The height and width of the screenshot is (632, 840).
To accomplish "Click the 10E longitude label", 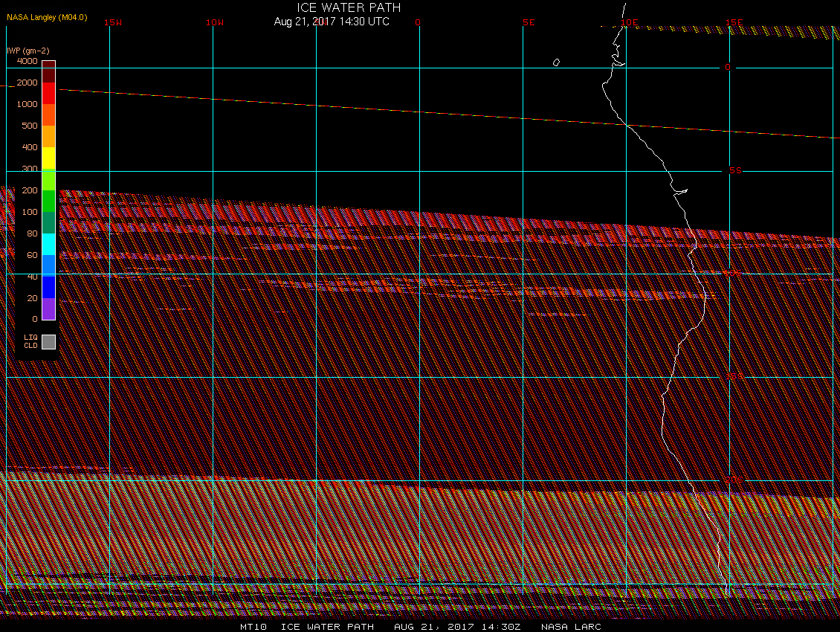I will tap(629, 22).
